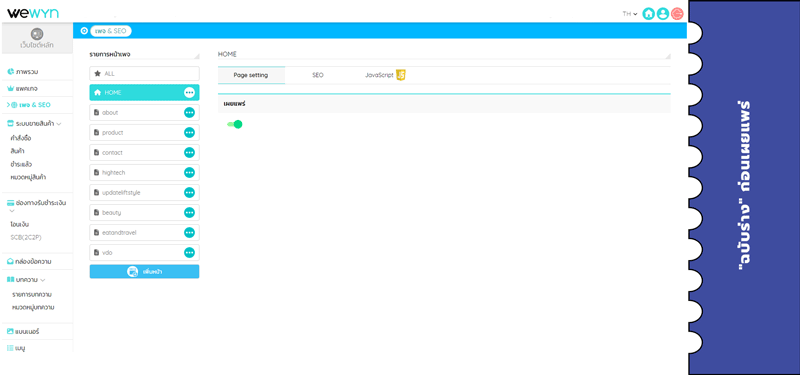Select the contact page row
Viewport: 800px width, 375px height.
[x=144, y=153]
